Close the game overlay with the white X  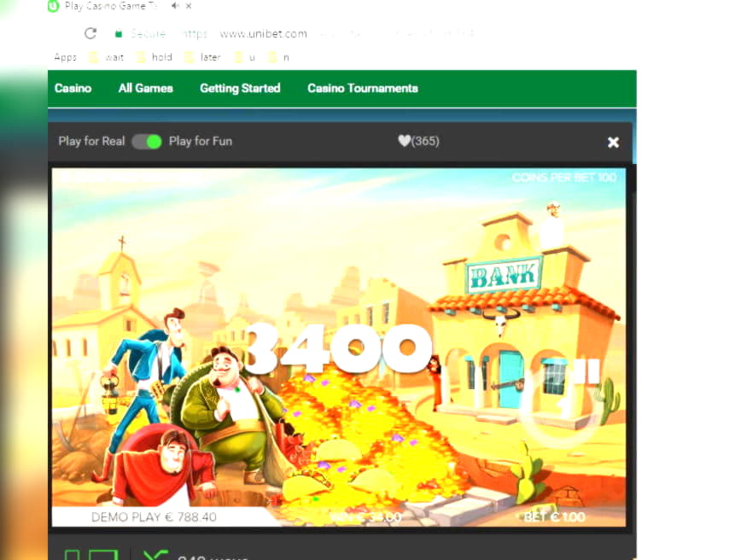click(613, 142)
